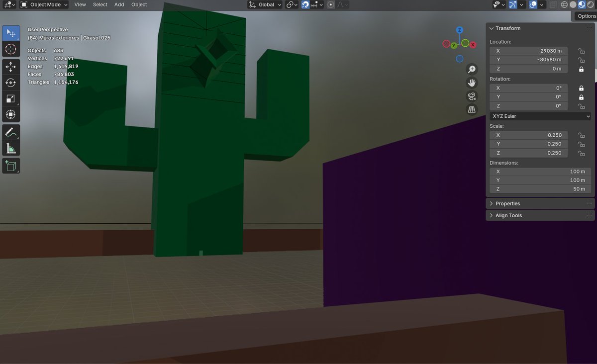Image resolution: width=597 pixels, height=364 pixels.
Task: Select the Add Cube tool
Action: coord(11,166)
